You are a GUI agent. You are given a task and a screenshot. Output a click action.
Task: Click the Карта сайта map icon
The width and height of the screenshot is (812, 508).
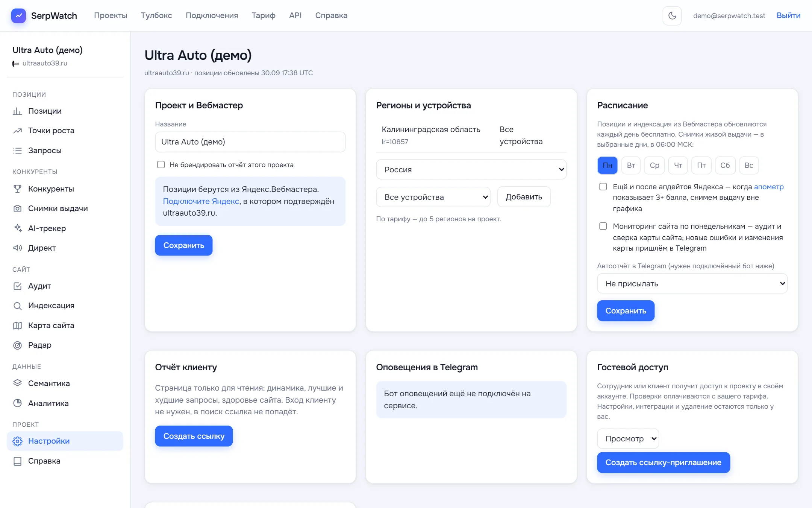17,325
